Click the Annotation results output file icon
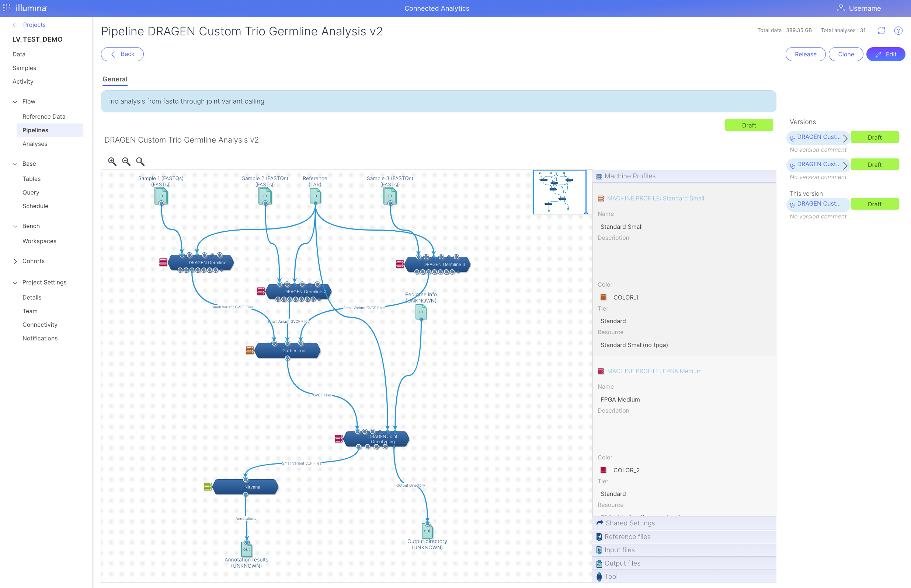The width and height of the screenshot is (911, 588). (x=246, y=549)
